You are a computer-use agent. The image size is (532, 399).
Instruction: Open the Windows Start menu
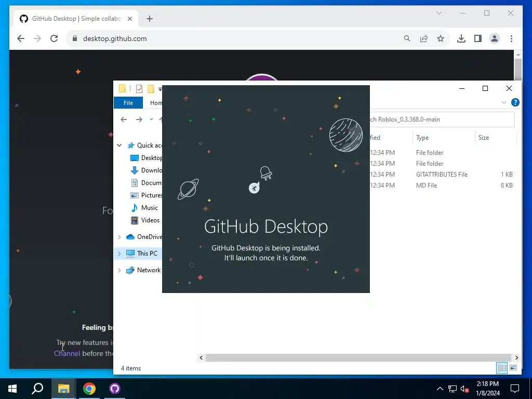[x=12, y=389]
